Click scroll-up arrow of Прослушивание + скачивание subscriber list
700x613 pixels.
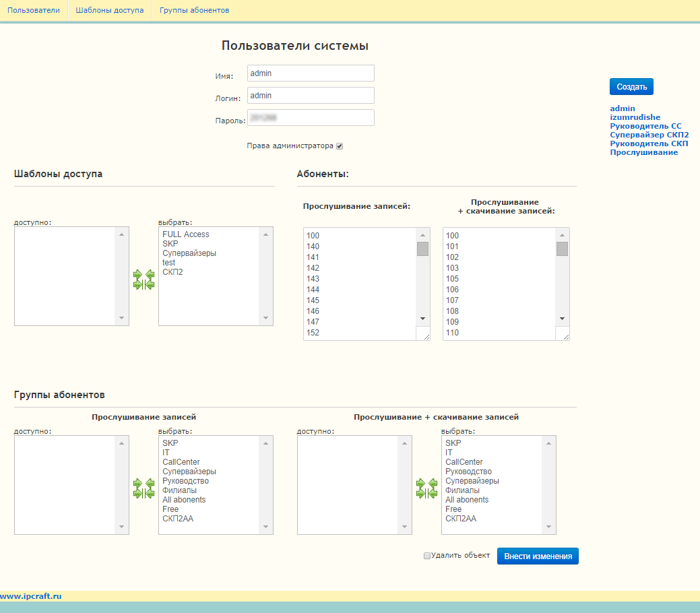(562, 235)
